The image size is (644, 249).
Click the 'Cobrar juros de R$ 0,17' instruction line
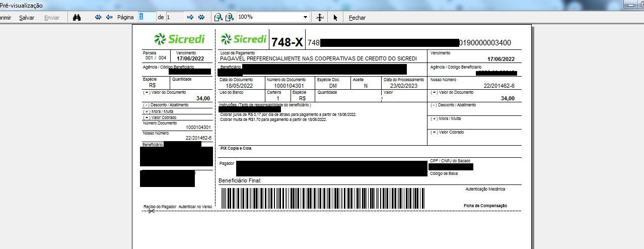point(289,114)
